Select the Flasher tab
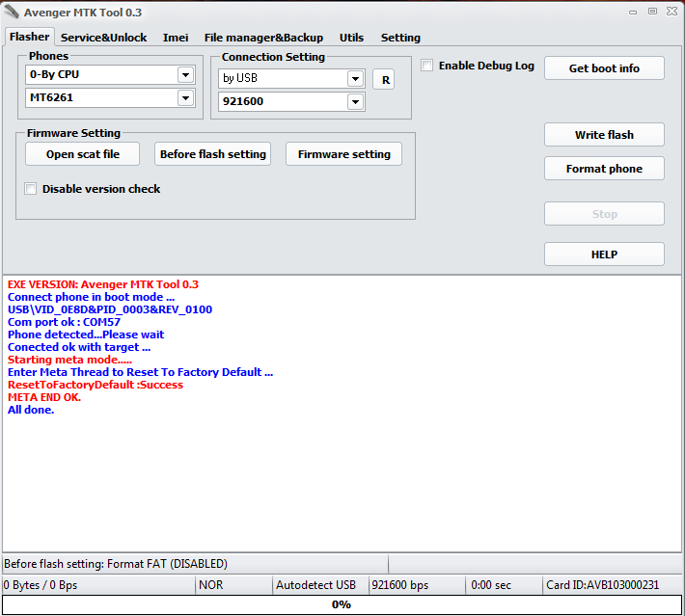Screen dimensions: 685x616 (x=29, y=37)
